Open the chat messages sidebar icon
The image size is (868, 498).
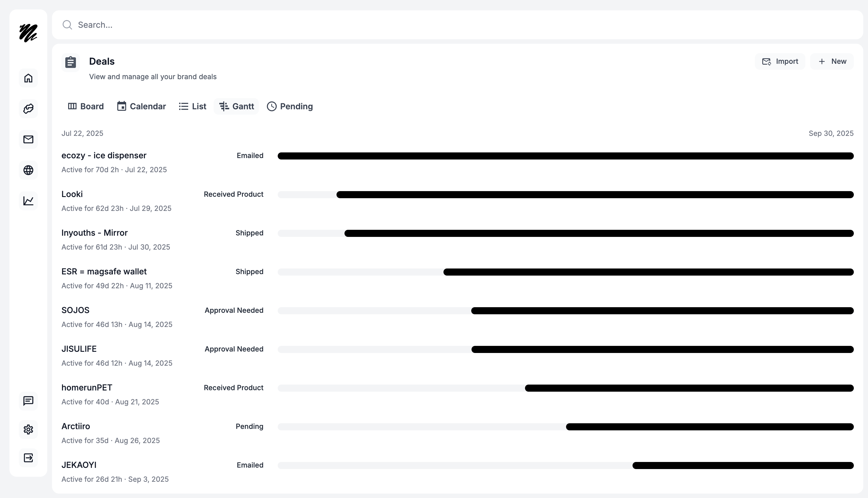click(x=28, y=401)
